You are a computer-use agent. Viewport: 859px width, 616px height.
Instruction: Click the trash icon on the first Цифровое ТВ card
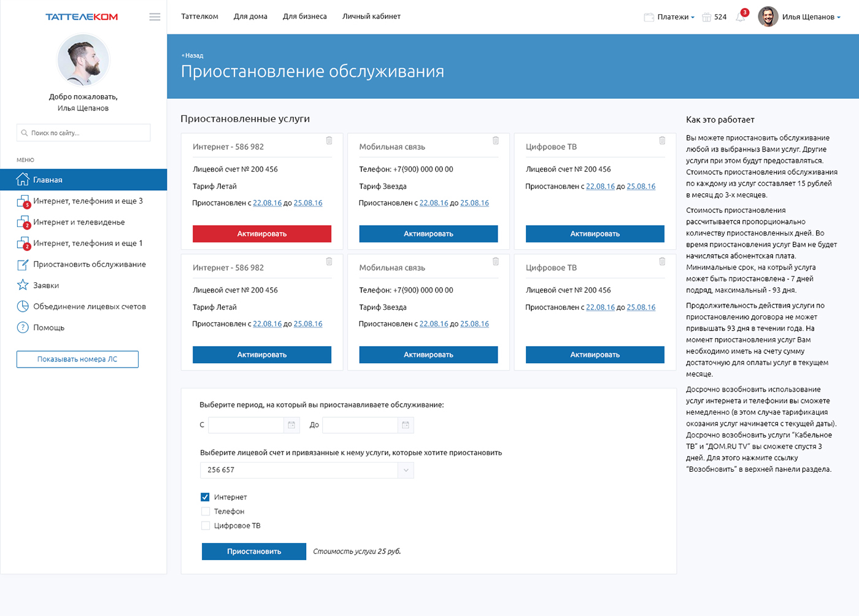pyautogui.click(x=662, y=141)
